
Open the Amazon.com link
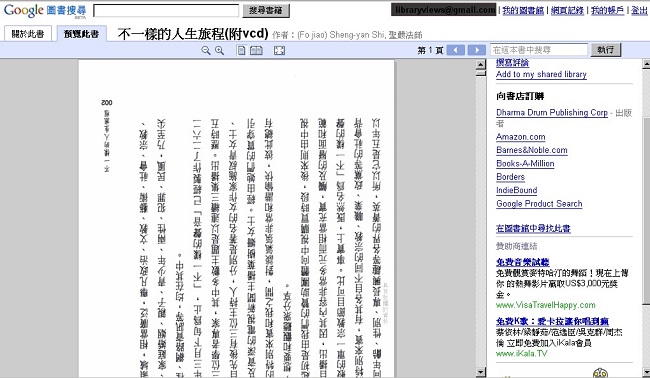[x=521, y=137]
